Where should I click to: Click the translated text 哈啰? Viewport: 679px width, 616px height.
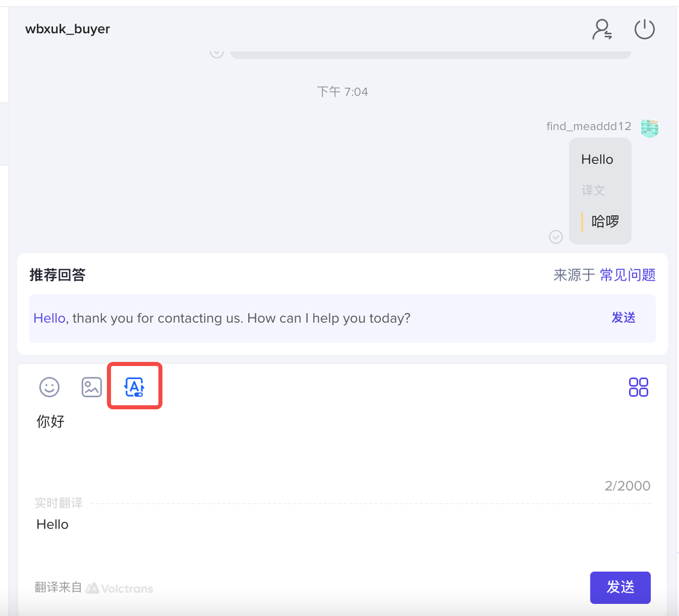(605, 222)
